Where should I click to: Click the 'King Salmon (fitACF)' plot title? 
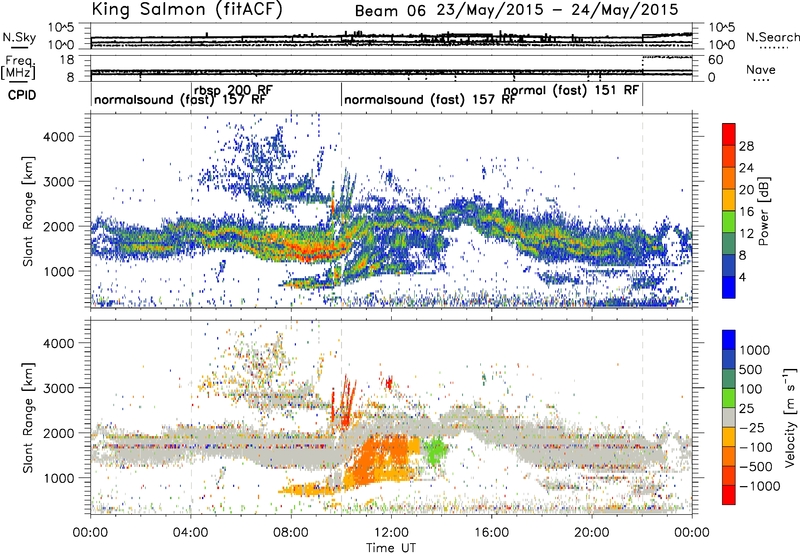(187, 9)
